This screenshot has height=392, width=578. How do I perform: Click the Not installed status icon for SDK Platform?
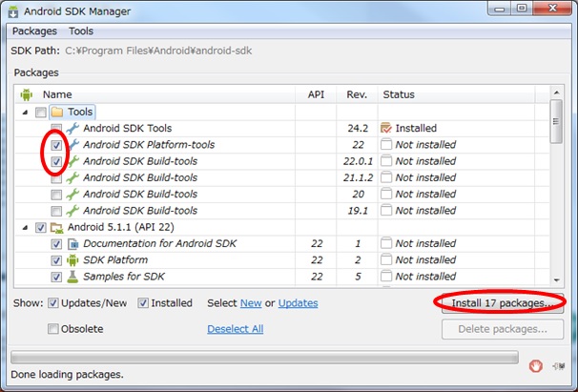tap(386, 260)
